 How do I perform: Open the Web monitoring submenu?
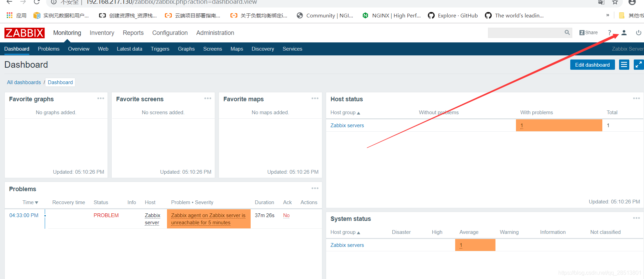pyautogui.click(x=103, y=49)
